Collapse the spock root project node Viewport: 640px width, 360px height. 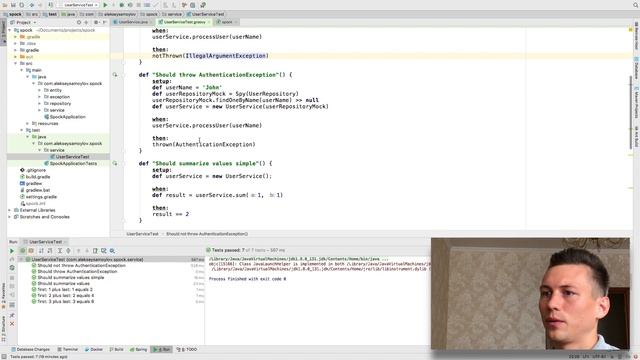(10, 30)
